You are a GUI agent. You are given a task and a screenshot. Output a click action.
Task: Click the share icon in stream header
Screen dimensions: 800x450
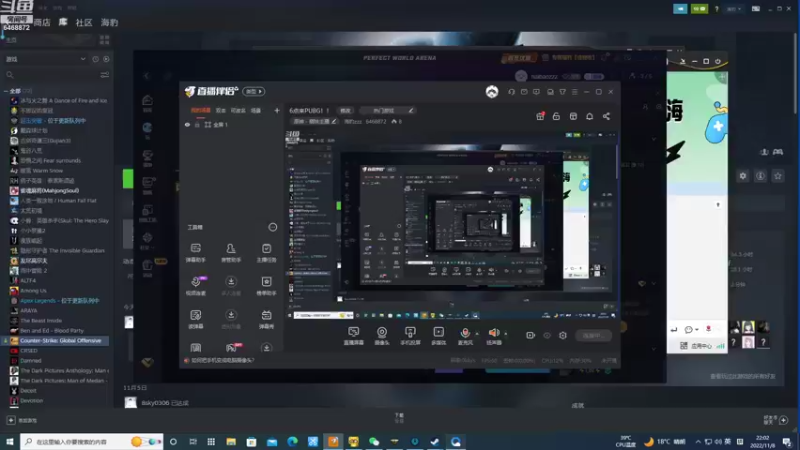(x=606, y=116)
